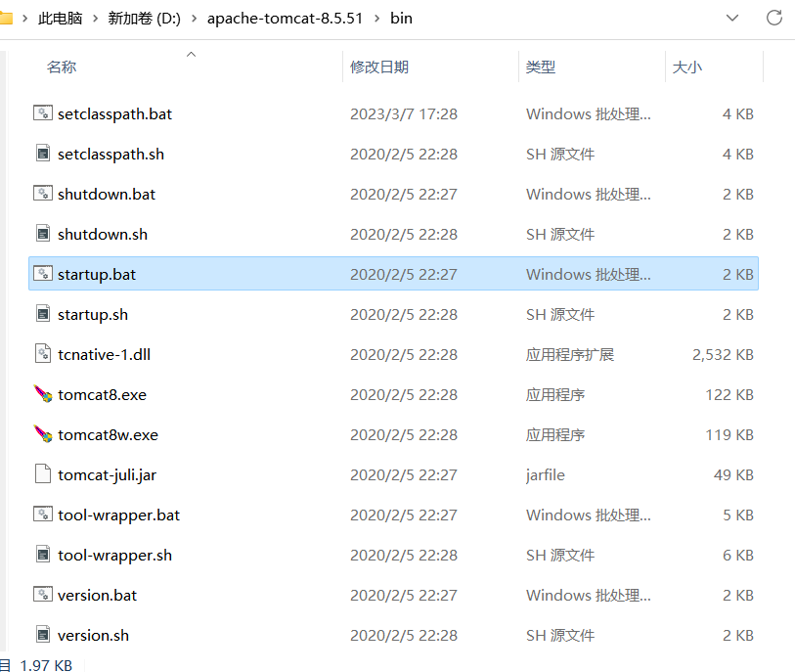This screenshot has height=672, width=795.
Task: Click the startup.sh file icon
Action: (x=43, y=313)
